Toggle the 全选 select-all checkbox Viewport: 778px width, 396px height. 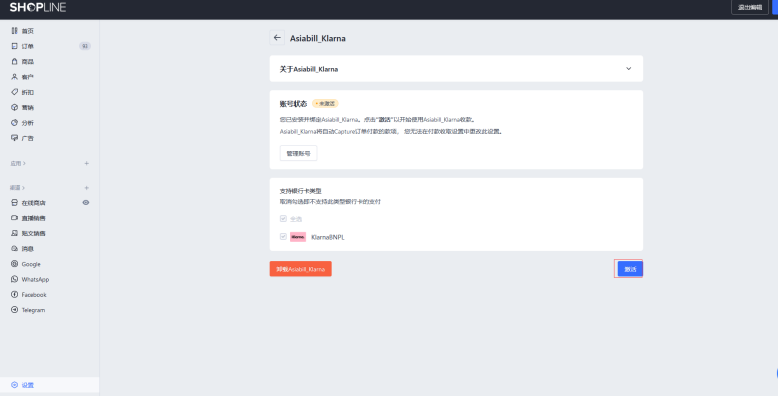[283, 218]
